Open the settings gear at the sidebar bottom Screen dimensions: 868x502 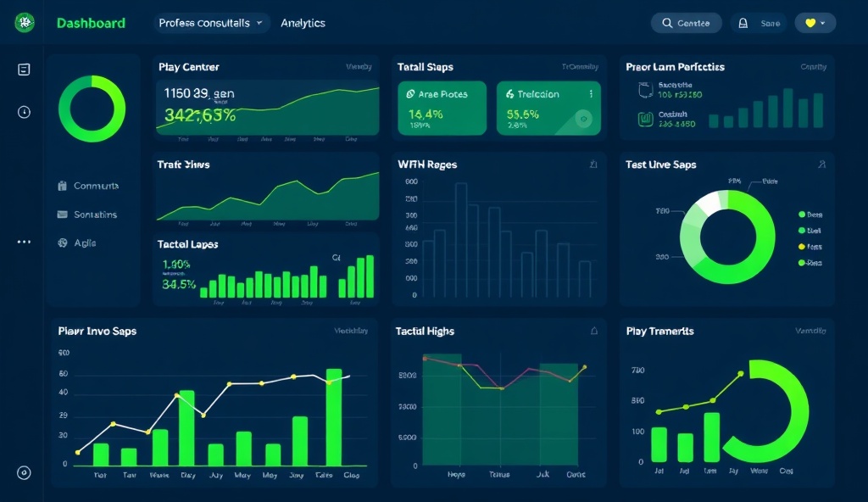click(24, 471)
